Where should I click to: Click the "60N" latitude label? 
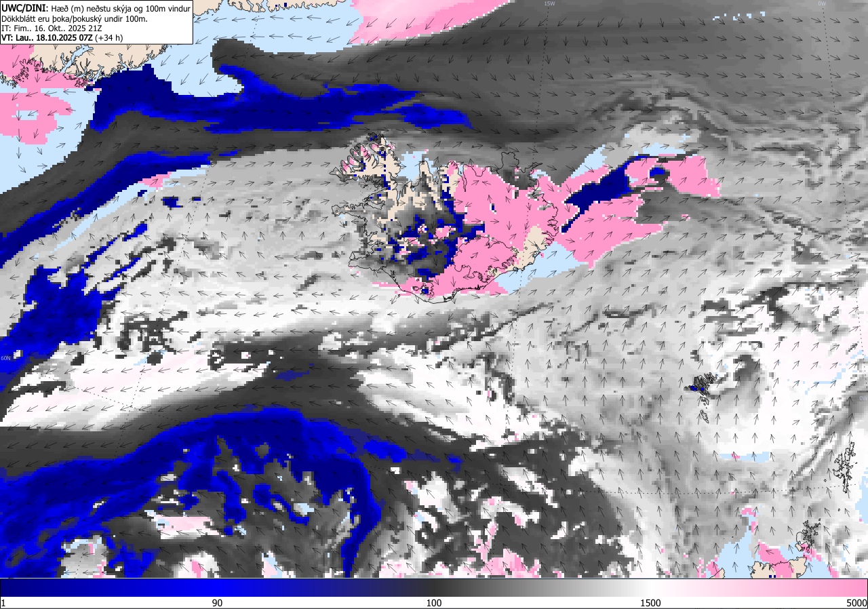coord(5,358)
